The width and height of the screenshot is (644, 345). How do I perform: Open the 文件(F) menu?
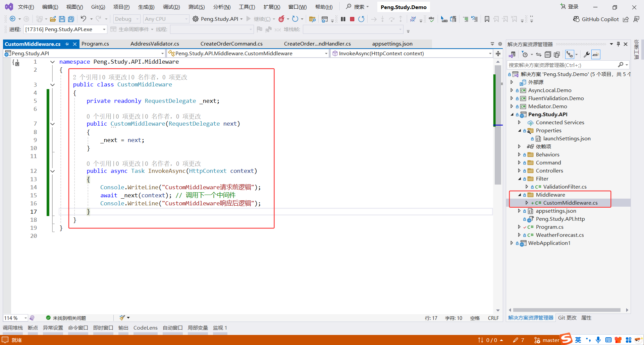pyautogui.click(x=26, y=7)
